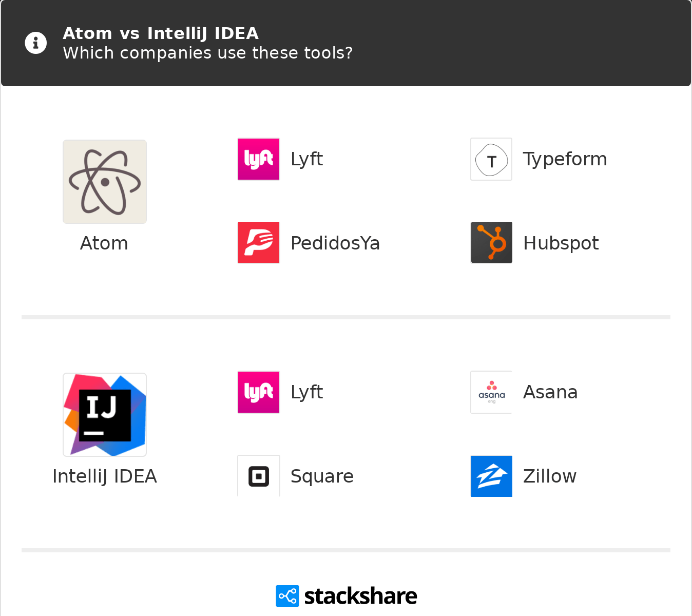Click the Zillow logo icon
Viewport: 692px width, 616px height.
tap(491, 476)
